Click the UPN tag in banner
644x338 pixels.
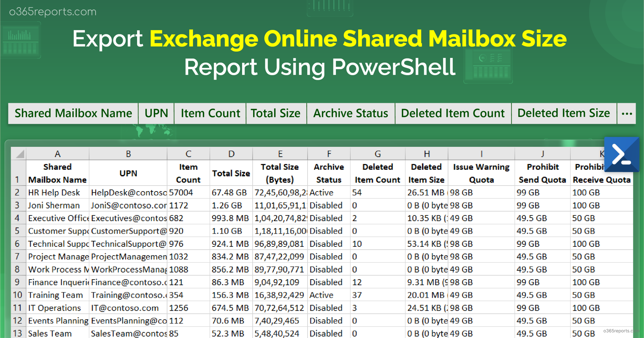click(156, 114)
